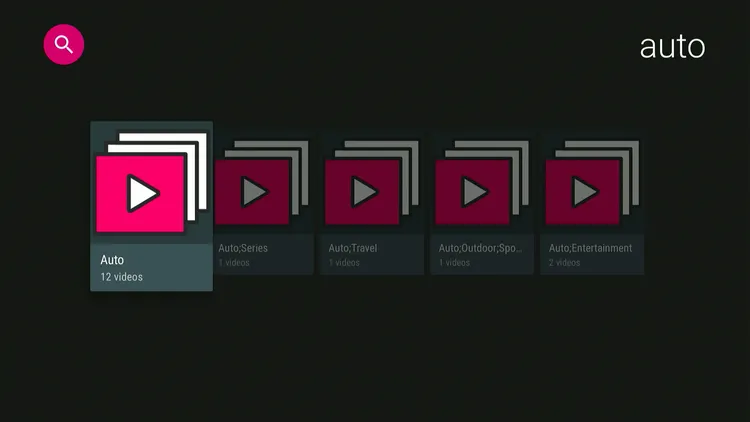This screenshot has width=750, height=422.
Task: Open the pink search button
Action: 64,44
